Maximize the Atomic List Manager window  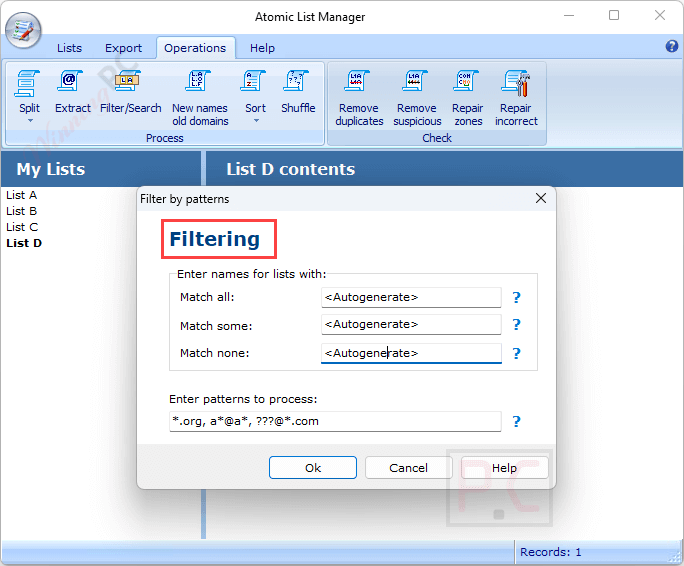614,15
